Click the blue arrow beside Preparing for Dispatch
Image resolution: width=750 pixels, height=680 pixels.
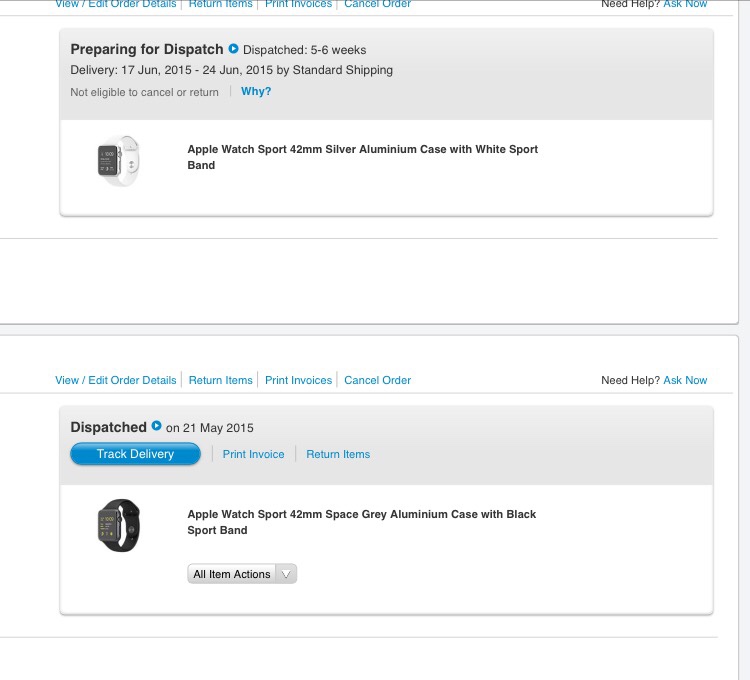click(234, 49)
